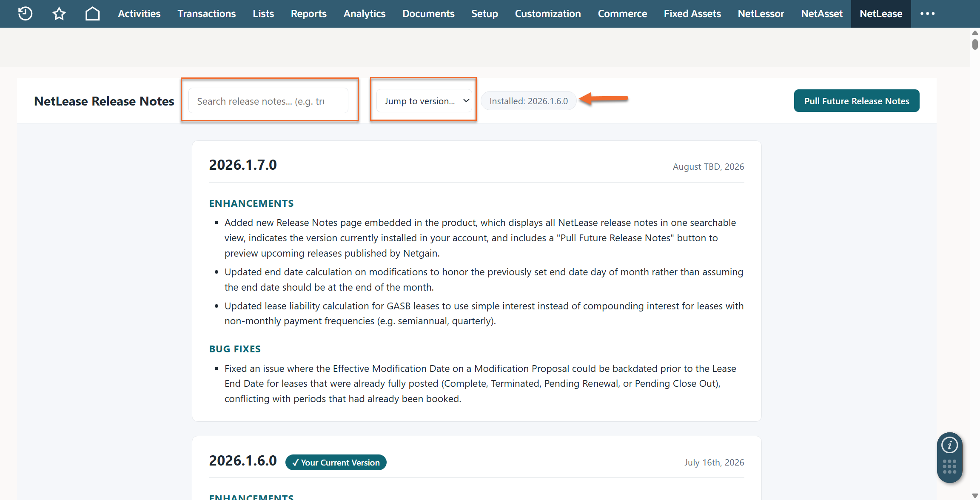Go to the Home icon
The width and height of the screenshot is (980, 500).
92,14
